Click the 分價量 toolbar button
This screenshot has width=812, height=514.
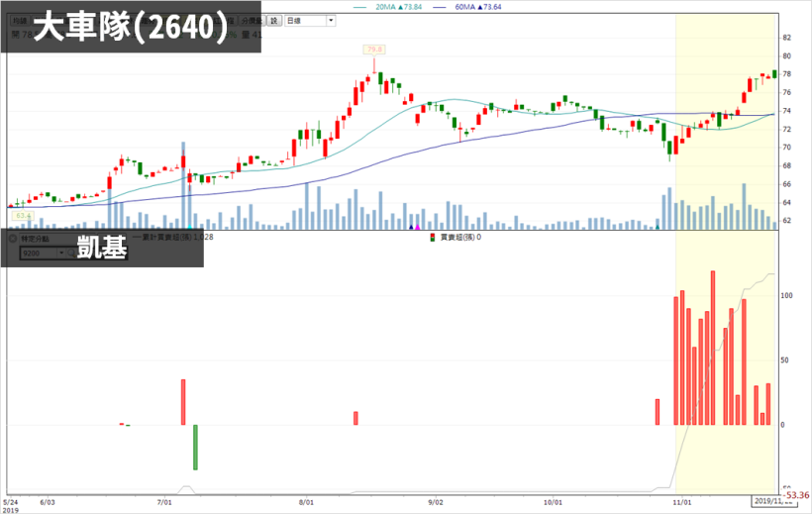click(x=252, y=21)
